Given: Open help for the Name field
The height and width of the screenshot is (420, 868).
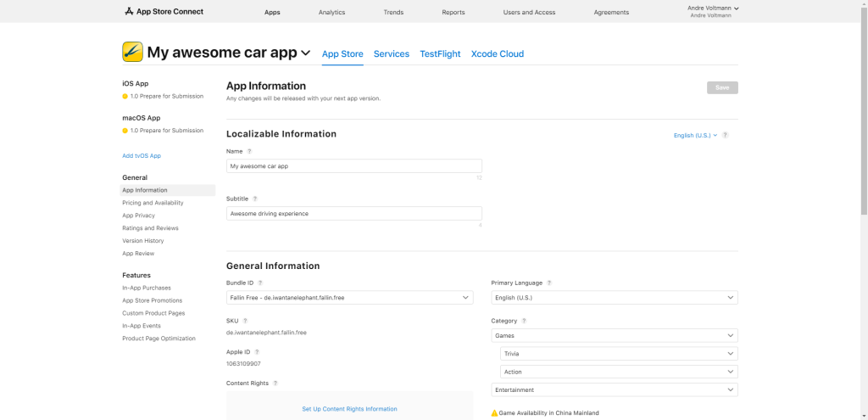Looking at the screenshot, I should 249,151.
